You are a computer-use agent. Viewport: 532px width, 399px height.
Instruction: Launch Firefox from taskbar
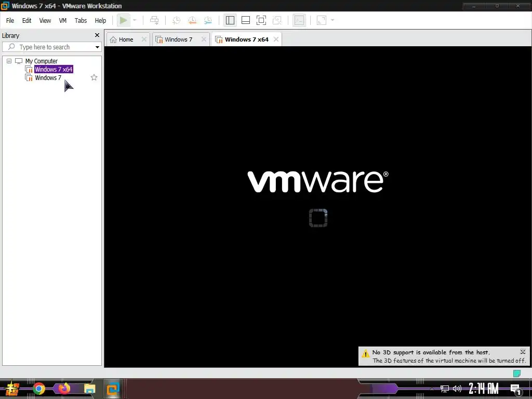64,388
